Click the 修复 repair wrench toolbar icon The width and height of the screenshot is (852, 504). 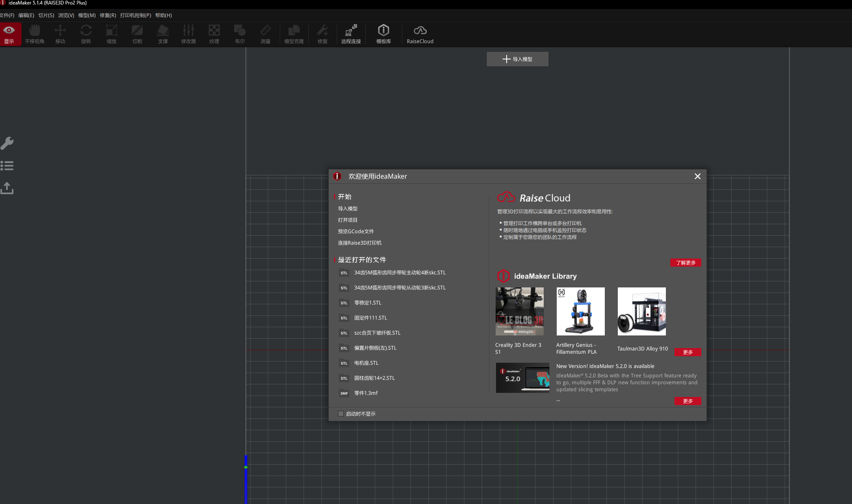(323, 34)
